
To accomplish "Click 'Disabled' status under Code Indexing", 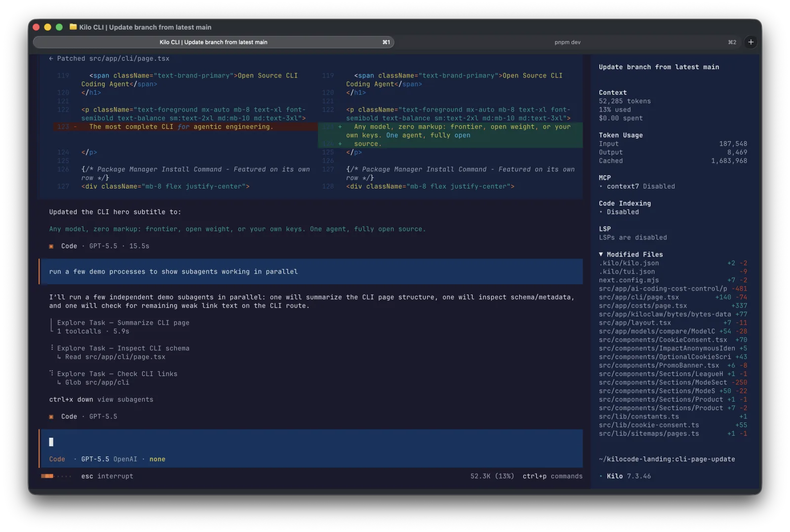I will 623,212.
